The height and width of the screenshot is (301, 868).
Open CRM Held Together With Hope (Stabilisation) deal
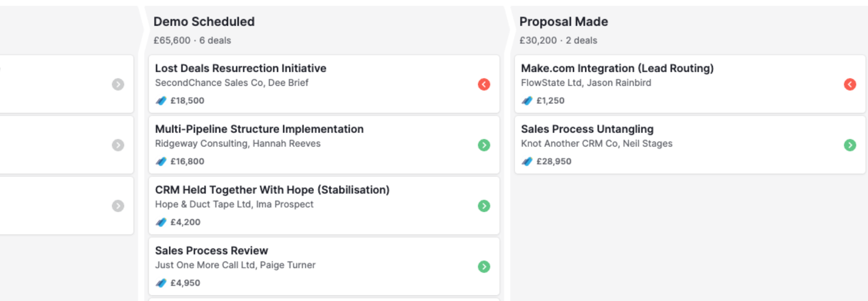pyautogui.click(x=324, y=205)
